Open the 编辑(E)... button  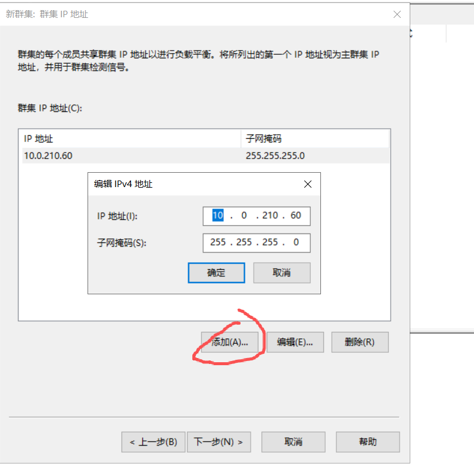295,342
